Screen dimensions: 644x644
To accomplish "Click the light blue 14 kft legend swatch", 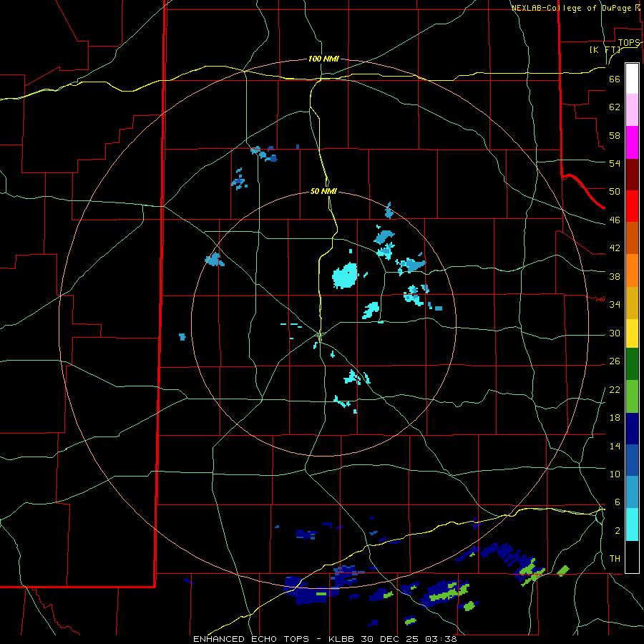I will click(632, 492).
